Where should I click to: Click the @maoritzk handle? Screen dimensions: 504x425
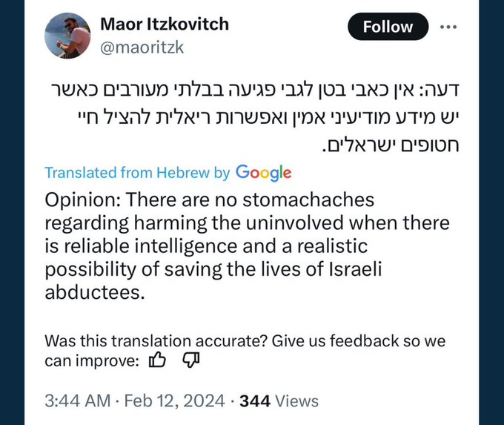(142, 47)
